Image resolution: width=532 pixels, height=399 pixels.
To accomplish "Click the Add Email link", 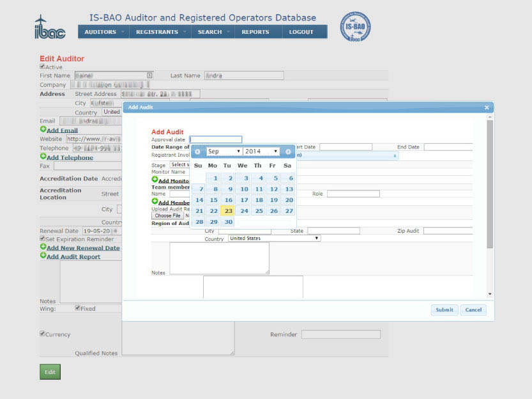I will [x=62, y=130].
